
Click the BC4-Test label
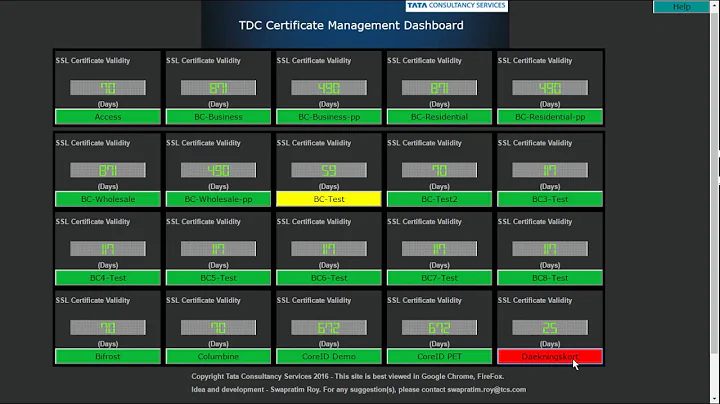108,278
